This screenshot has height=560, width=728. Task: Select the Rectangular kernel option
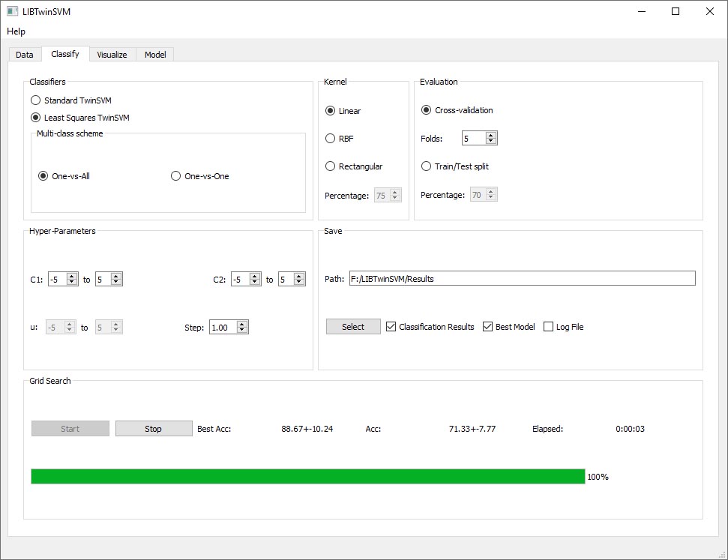click(354, 166)
